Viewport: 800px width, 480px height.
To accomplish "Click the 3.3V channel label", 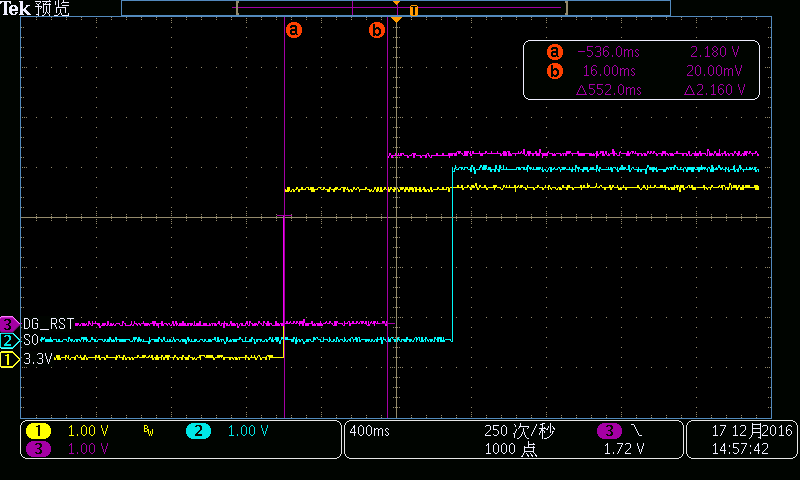I will 38,359.
